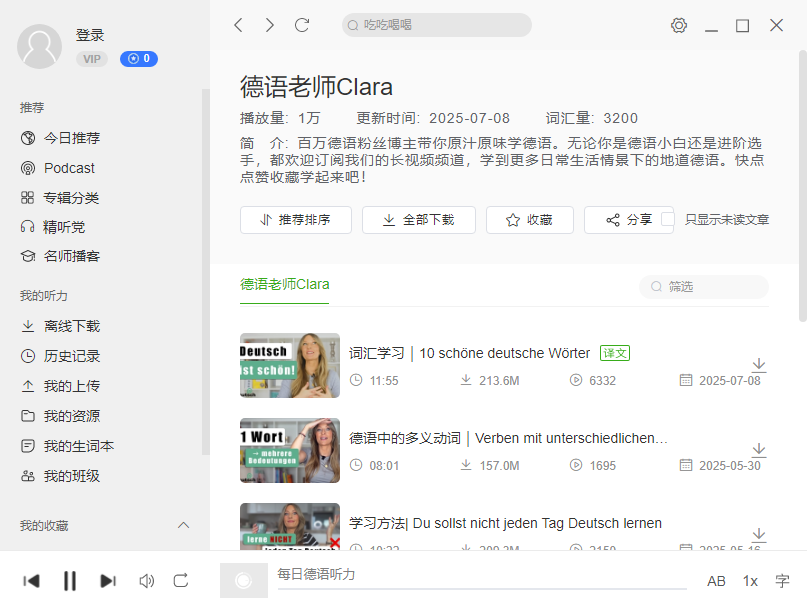
Task: Open the VIP badge
Action: click(x=92, y=59)
